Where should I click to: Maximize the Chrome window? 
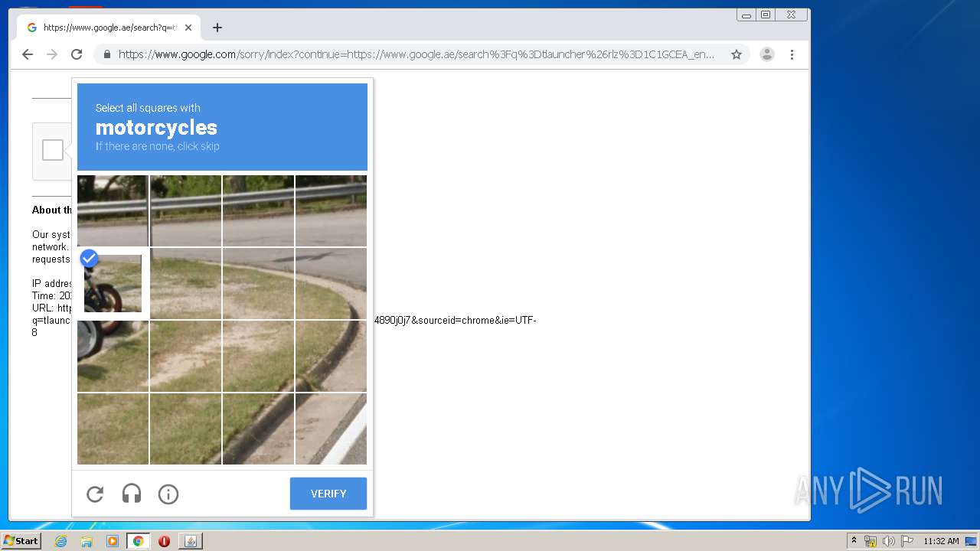pyautogui.click(x=766, y=15)
